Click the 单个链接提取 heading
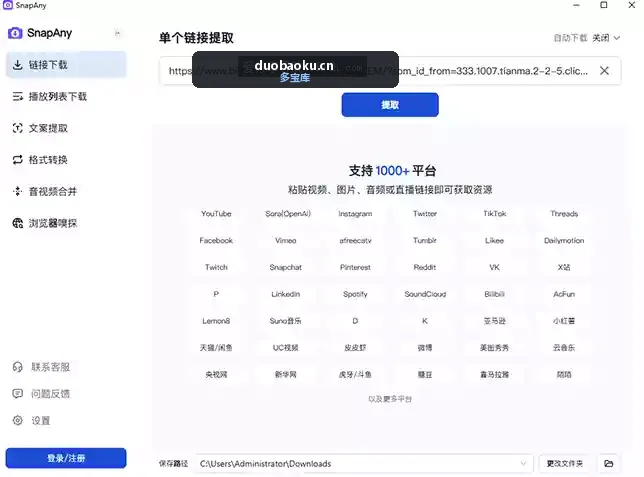Screen dimensions: 644x477 (196, 38)
